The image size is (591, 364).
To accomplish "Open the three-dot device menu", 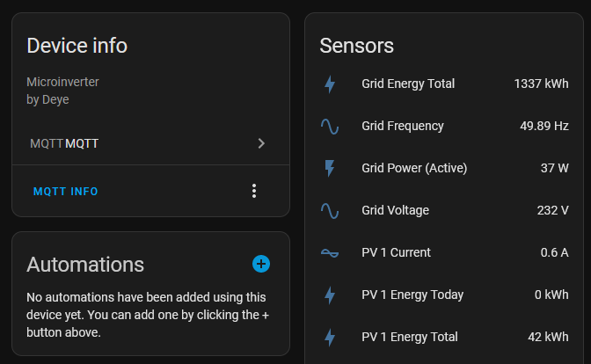I will [254, 191].
